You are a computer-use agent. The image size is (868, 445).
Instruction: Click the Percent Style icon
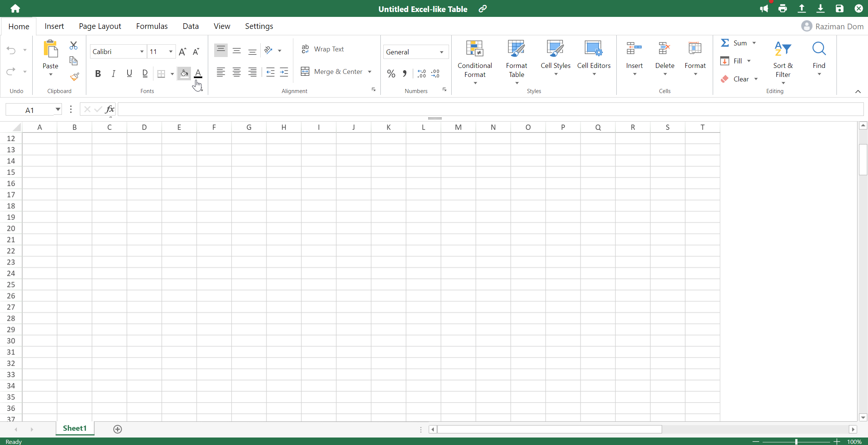pos(391,74)
